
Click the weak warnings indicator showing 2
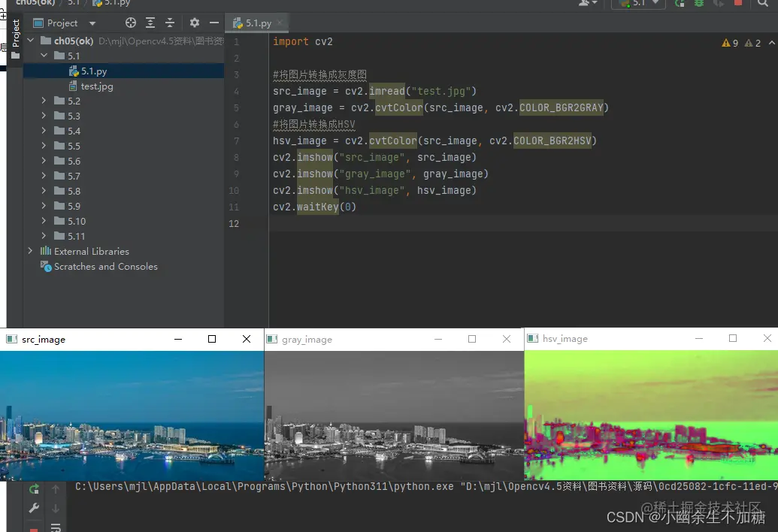tap(752, 43)
